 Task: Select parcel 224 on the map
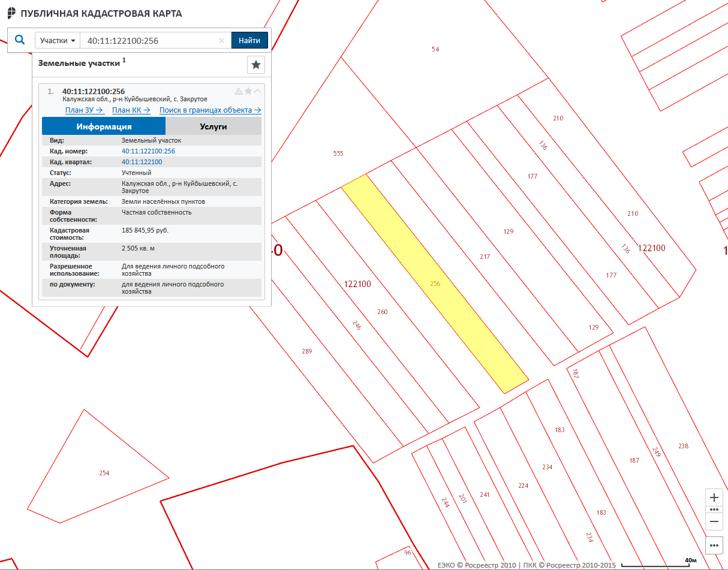(524, 485)
